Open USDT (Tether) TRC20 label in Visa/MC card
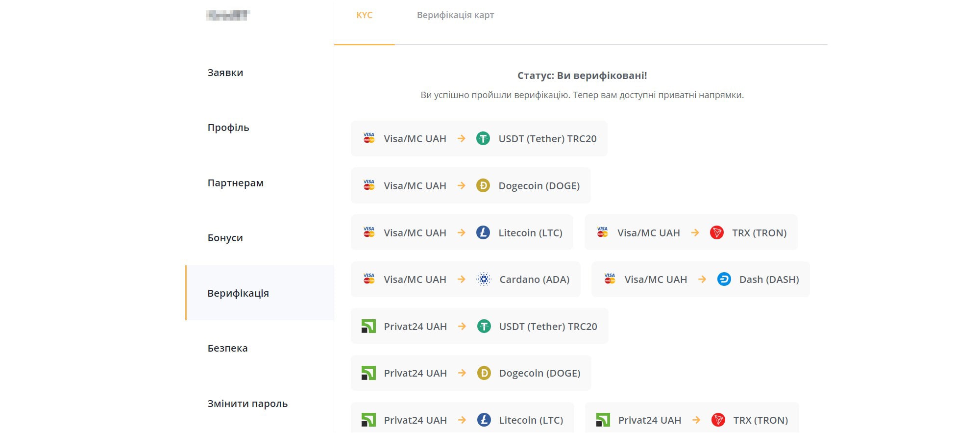 tap(547, 139)
